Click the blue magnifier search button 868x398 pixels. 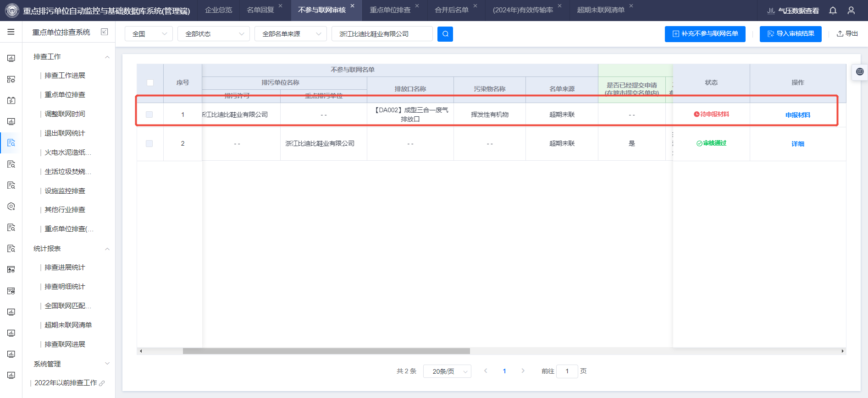445,34
